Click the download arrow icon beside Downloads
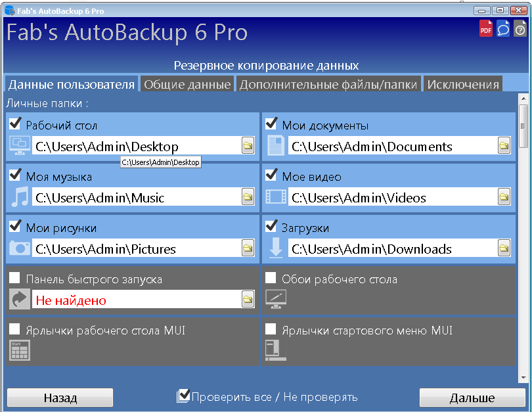This screenshot has width=532, height=412. click(x=276, y=248)
